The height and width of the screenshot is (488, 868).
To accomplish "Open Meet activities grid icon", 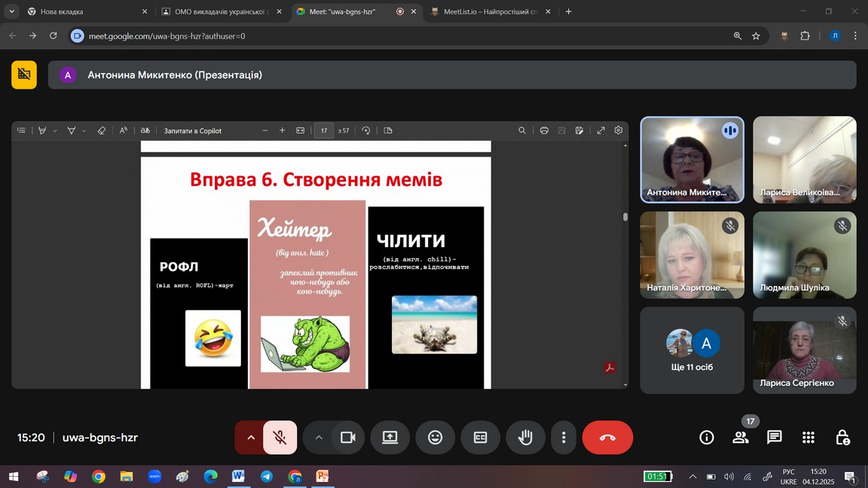I will [808, 438].
